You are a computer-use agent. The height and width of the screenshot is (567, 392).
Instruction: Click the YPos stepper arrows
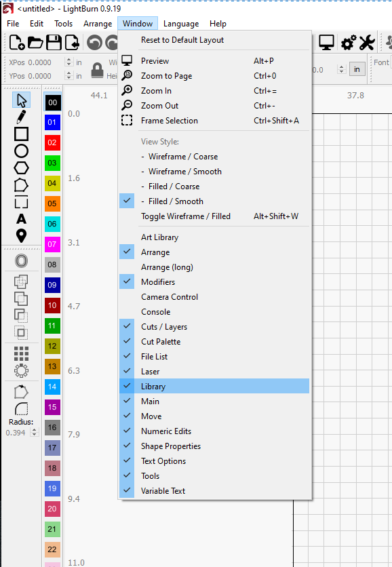[69, 75]
